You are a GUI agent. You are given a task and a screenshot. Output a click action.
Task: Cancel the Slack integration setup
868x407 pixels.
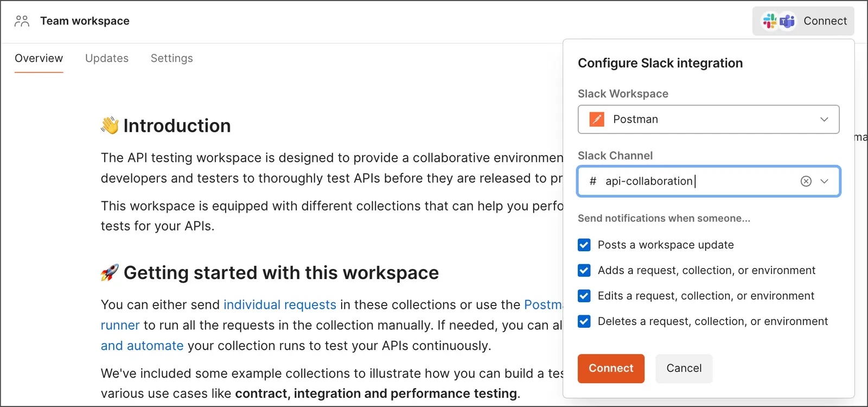click(x=684, y=368)
